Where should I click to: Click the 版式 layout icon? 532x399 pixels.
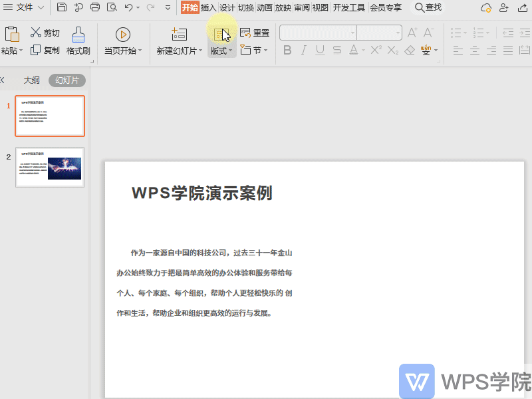click(x=221, y=35)
